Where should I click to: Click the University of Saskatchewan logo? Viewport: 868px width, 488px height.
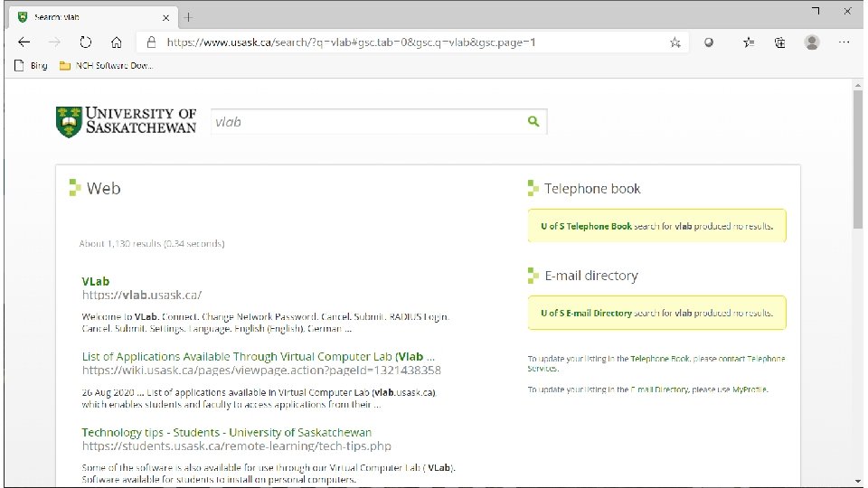[x=127, y=122]
